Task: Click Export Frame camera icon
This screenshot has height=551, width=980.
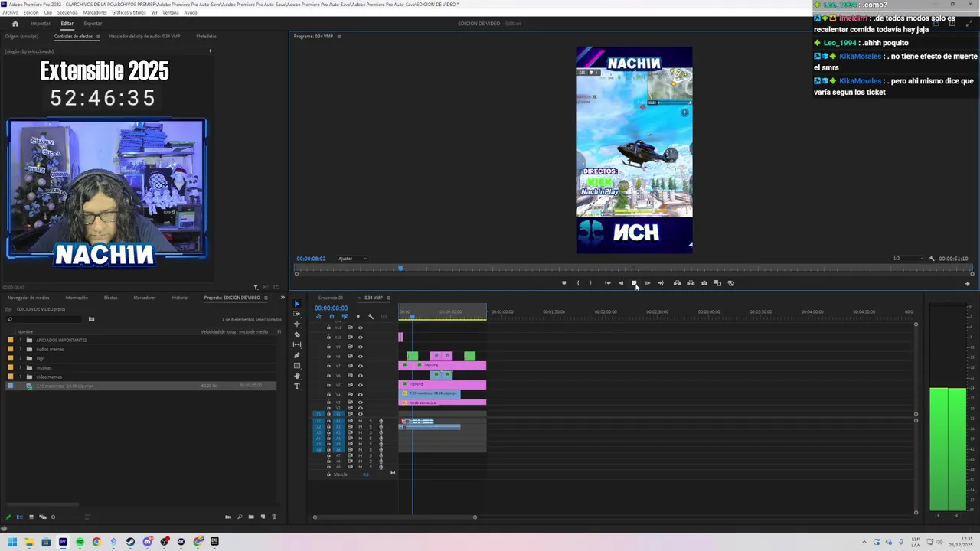Action: click(x=704, y=283)
